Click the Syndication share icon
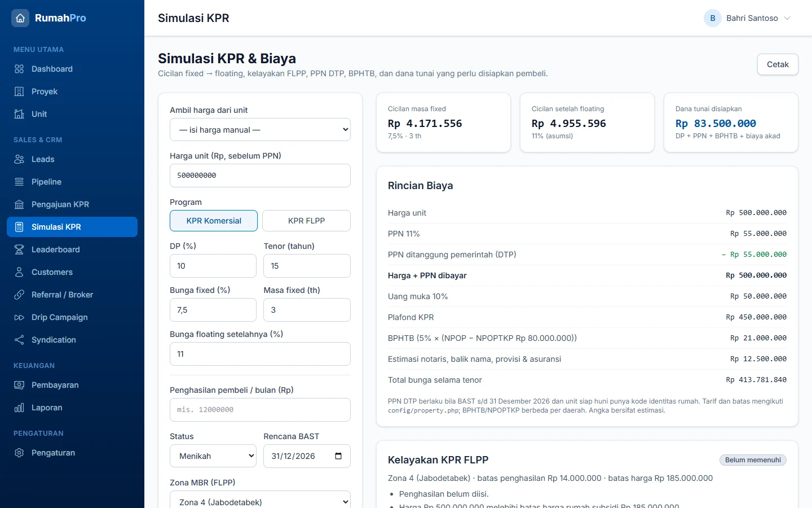 coord(19,340)
